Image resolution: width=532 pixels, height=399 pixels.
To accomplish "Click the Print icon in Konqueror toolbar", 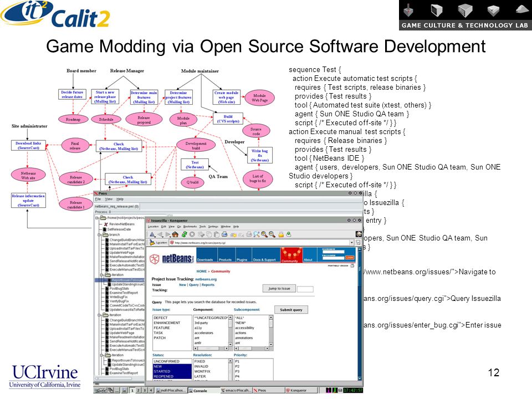I will click(224, 234).
